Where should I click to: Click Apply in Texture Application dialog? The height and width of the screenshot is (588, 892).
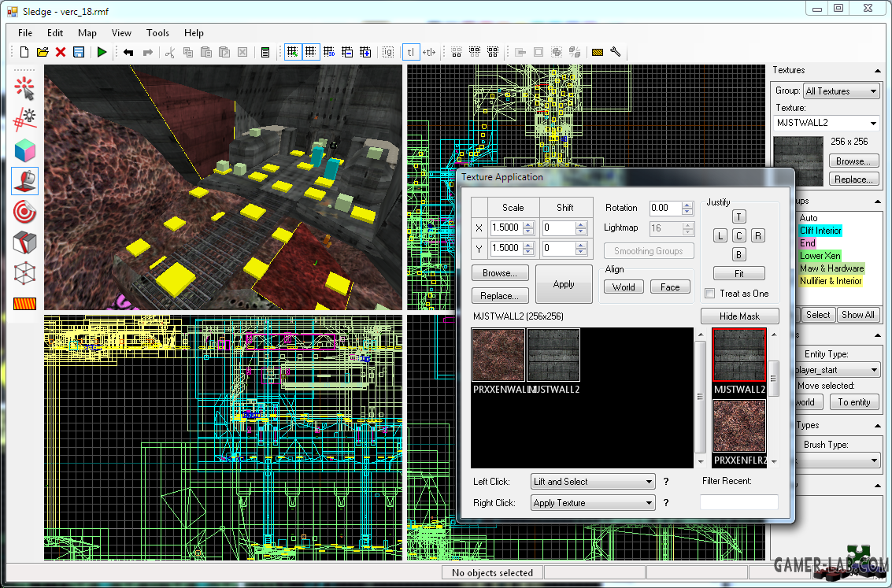pyautogui.click(x=564, y=284)
